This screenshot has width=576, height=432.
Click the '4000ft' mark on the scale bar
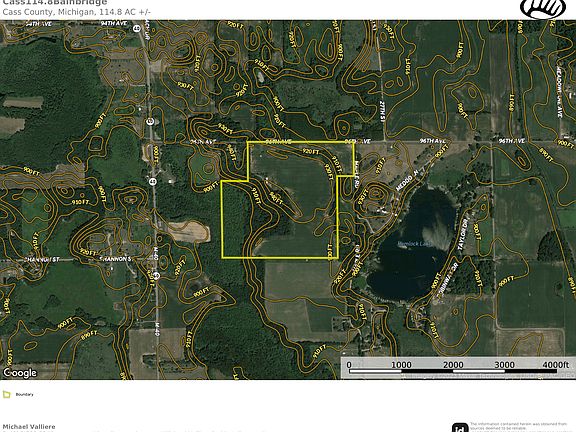556,365
